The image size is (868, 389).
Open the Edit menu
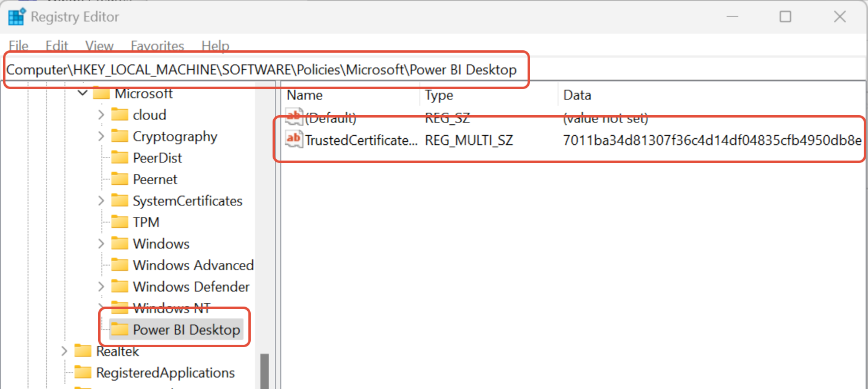pos(57,46)
